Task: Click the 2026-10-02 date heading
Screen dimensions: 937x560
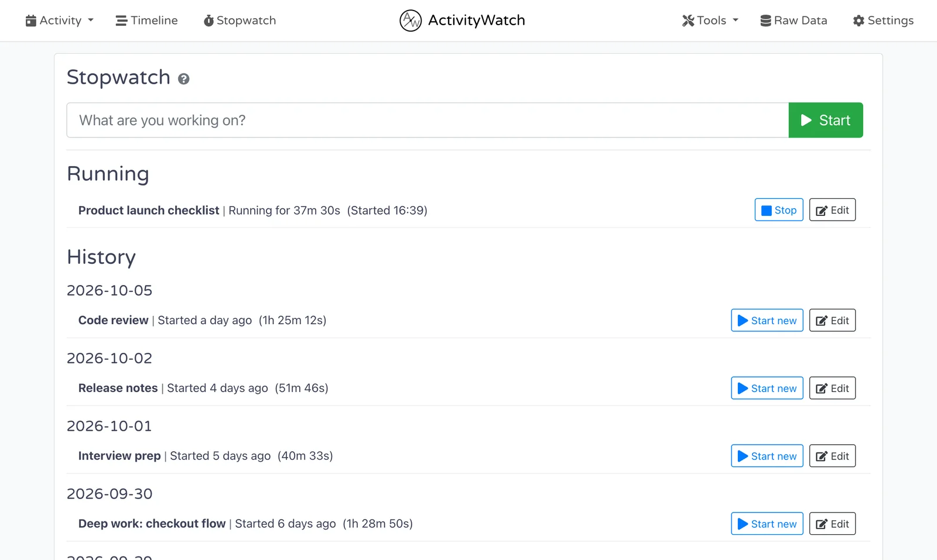Action: coord(110,359)
